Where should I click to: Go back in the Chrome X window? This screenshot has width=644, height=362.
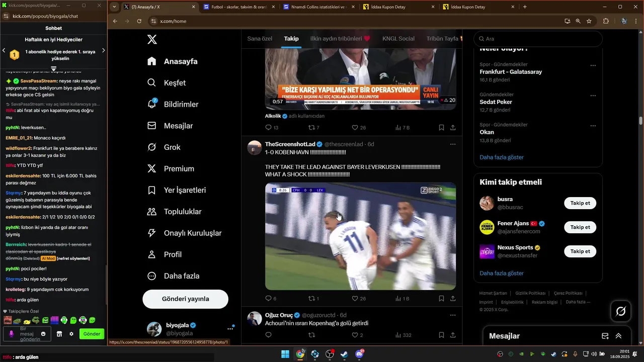(x=115, y=21)
